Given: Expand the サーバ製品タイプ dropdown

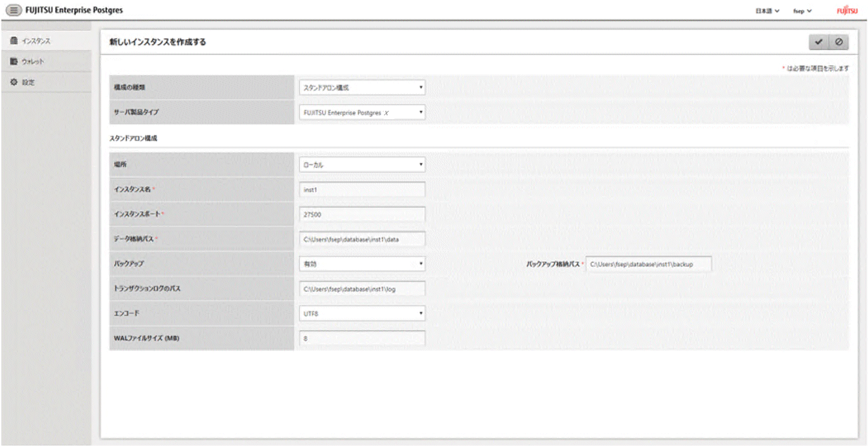Looking at the screenshot, I should click(362, 112).
